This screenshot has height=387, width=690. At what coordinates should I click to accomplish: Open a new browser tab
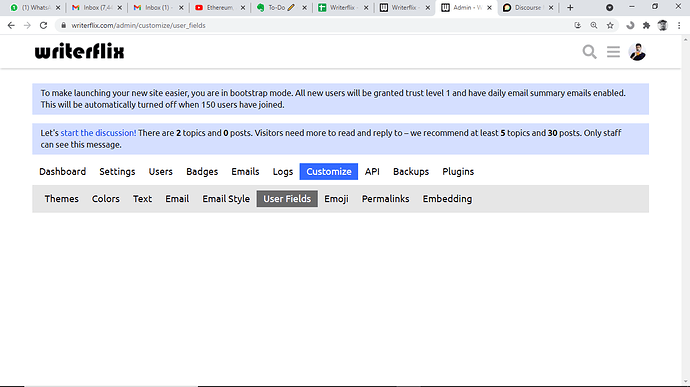pyautogui.click(x=570, y=7)
